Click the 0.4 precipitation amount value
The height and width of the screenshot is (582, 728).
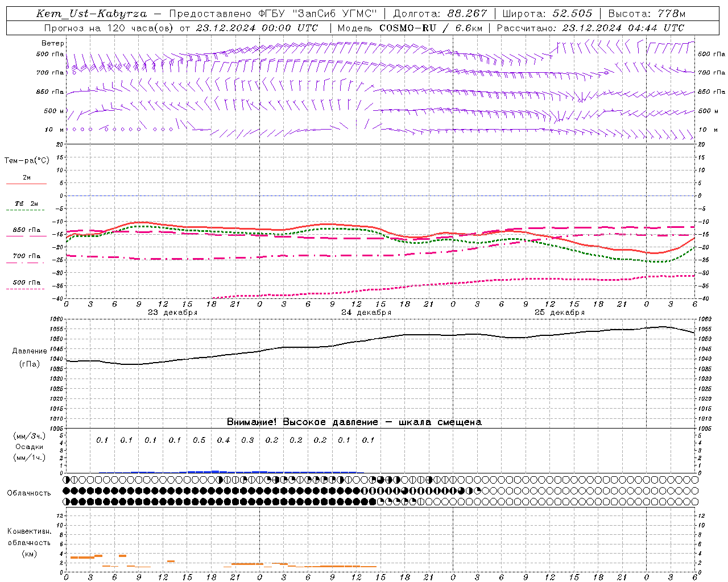pyautogui.click(x=224, y=440)
